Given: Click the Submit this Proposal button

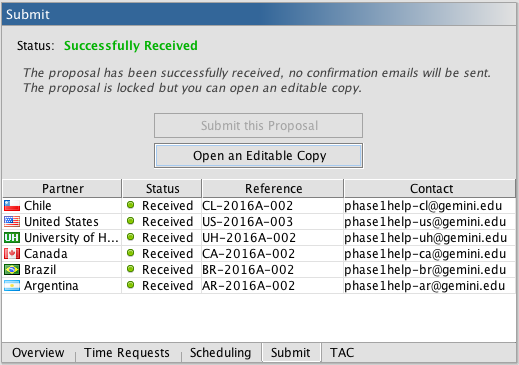Looking at the screenshot, I should [x=259, y=126].
